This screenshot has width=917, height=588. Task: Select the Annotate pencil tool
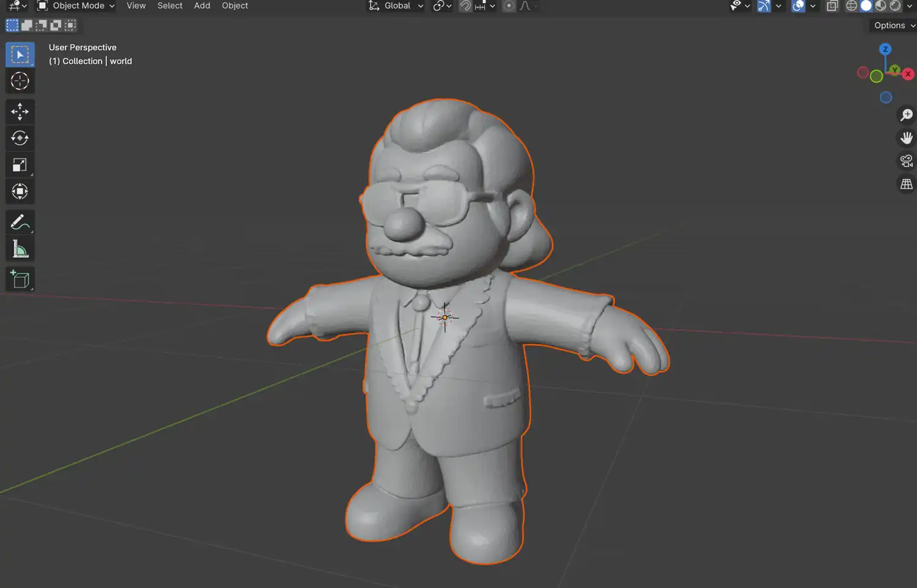tap(20, 222)
